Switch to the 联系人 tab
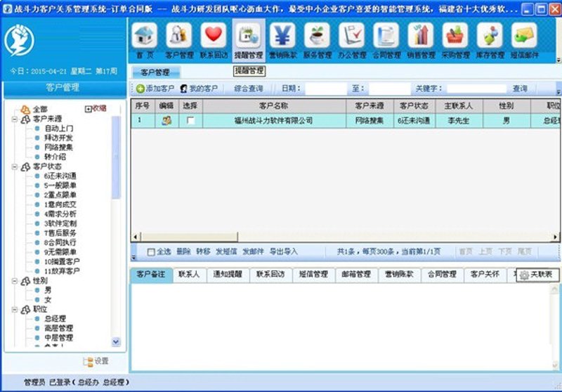This screenshot has width=562, height=392. click(x=189, y=275)
